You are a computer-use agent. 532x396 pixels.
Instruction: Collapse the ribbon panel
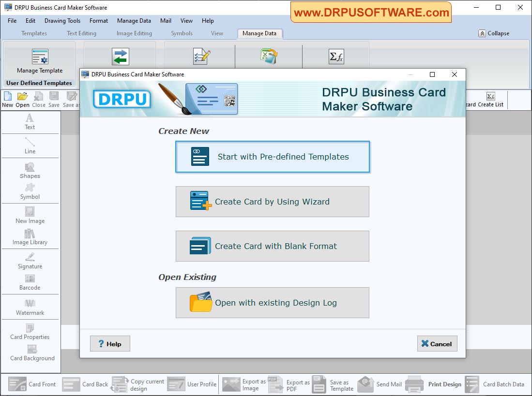coord(494,33)
